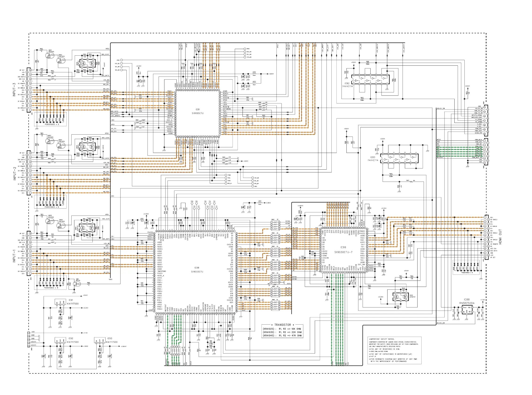Click the TRANSISTOR resistor table heading
The height and width of the screenshot is (395, 532).
coord(282,325)
